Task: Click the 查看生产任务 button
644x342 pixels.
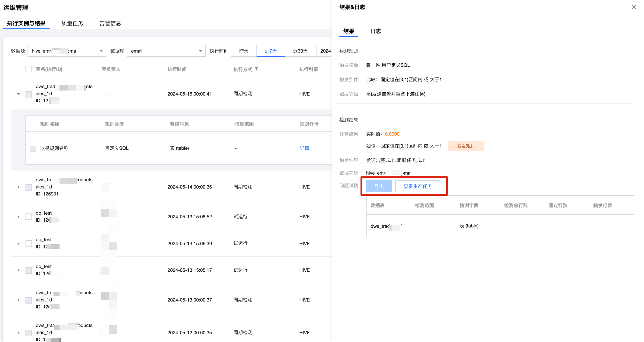Action: (417, 186)
